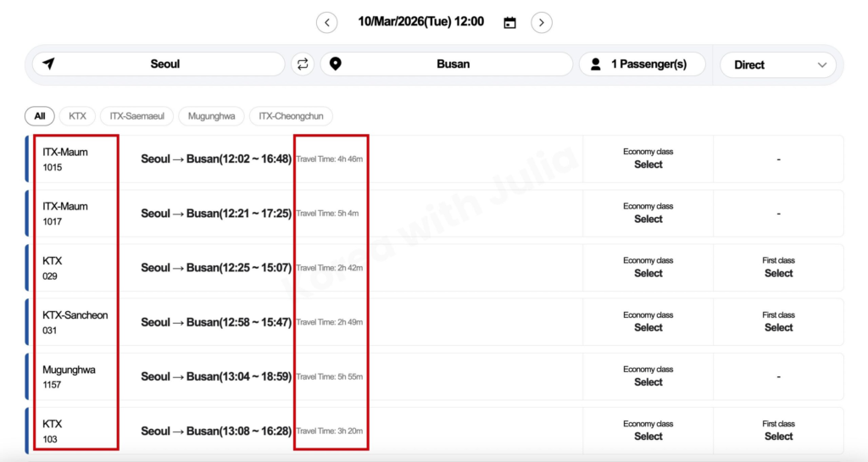
Task: Filter by ITX-Saemaeul trains
Action: click(136, 116)
